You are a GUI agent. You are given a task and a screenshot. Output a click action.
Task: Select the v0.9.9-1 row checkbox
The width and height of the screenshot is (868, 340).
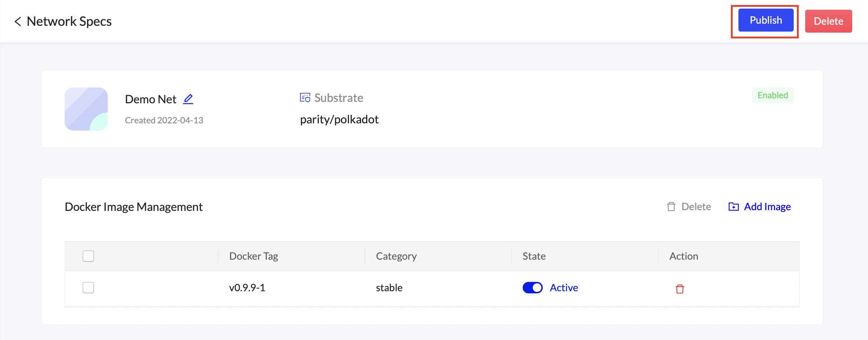tap(88, 288)
